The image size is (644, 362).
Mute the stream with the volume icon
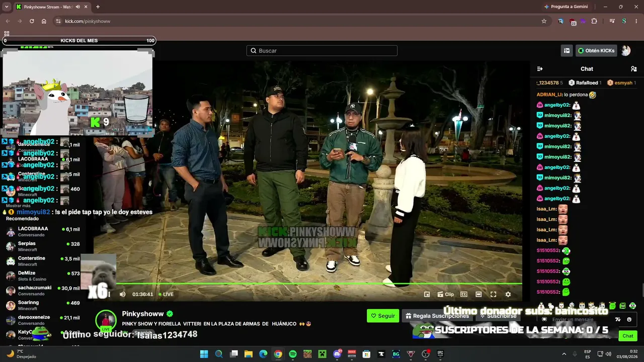click(x=122, y=294)
